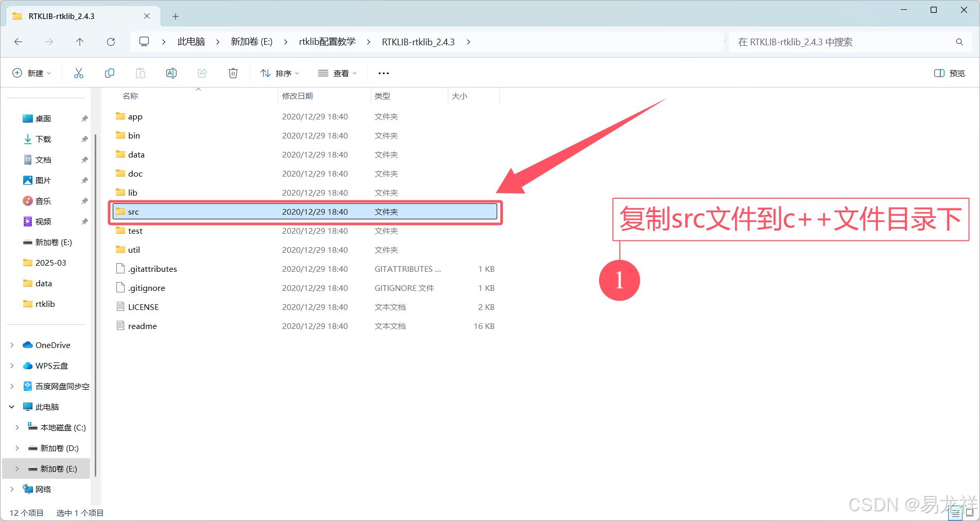Navigate to rtklib配置教学 via breadcrumb

[x=327, y=42]
